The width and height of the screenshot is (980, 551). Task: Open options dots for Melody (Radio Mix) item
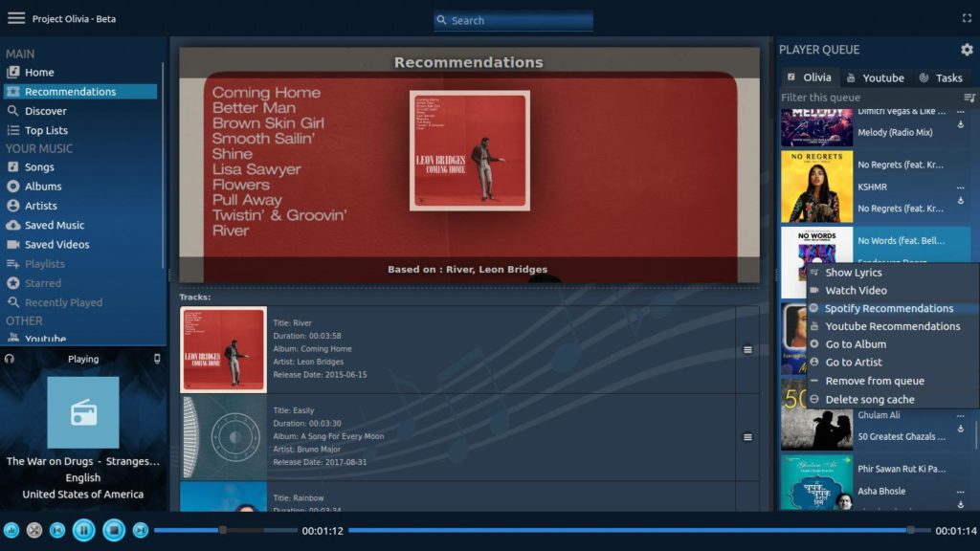(961, 112)
